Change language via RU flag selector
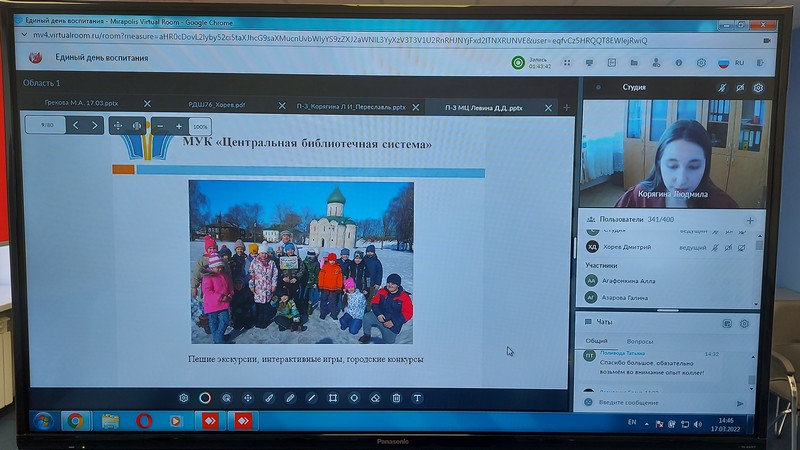Viewport: 800px width, 450px height. pyautogui.click(x=731, y=63)
